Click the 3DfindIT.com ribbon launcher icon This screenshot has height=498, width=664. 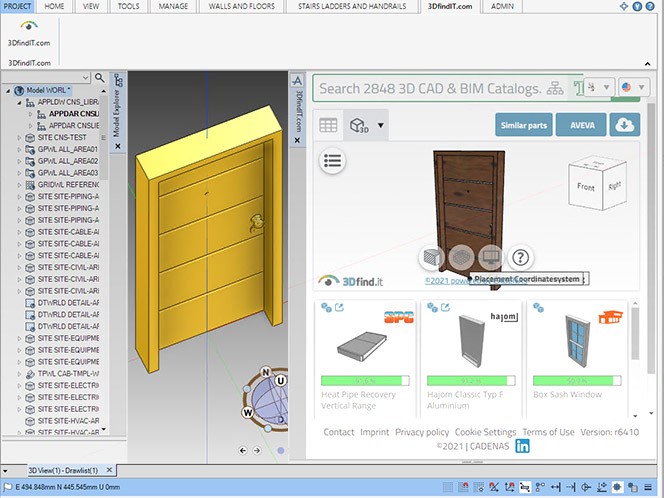pyautogui.click(x=29, y=27)
